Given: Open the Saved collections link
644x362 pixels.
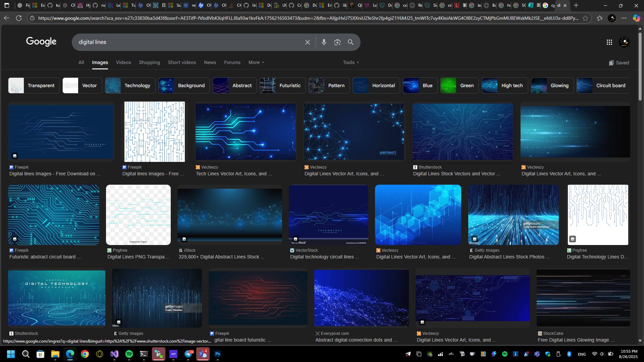Looking at the screenshot, I should (619, 63).
